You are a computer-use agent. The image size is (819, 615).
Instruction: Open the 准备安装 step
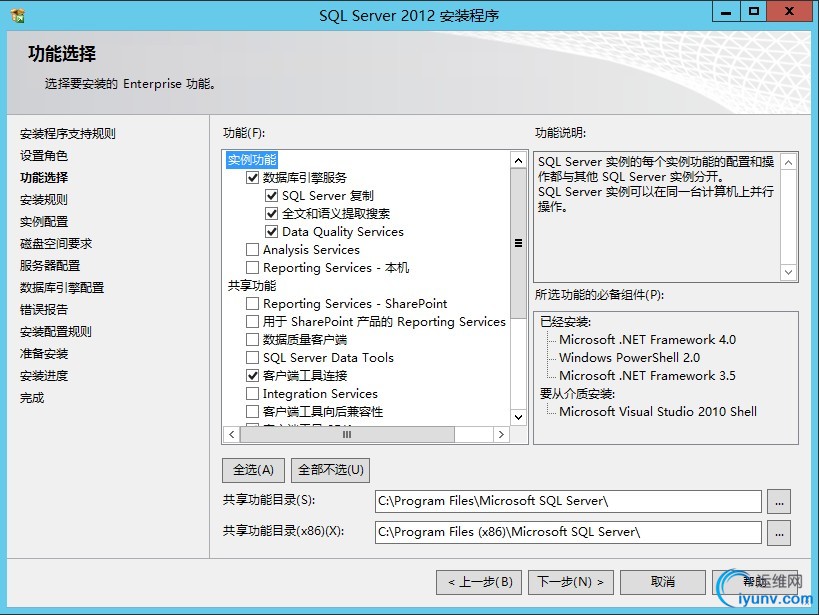pyautogui.click(x=44, y=354)
